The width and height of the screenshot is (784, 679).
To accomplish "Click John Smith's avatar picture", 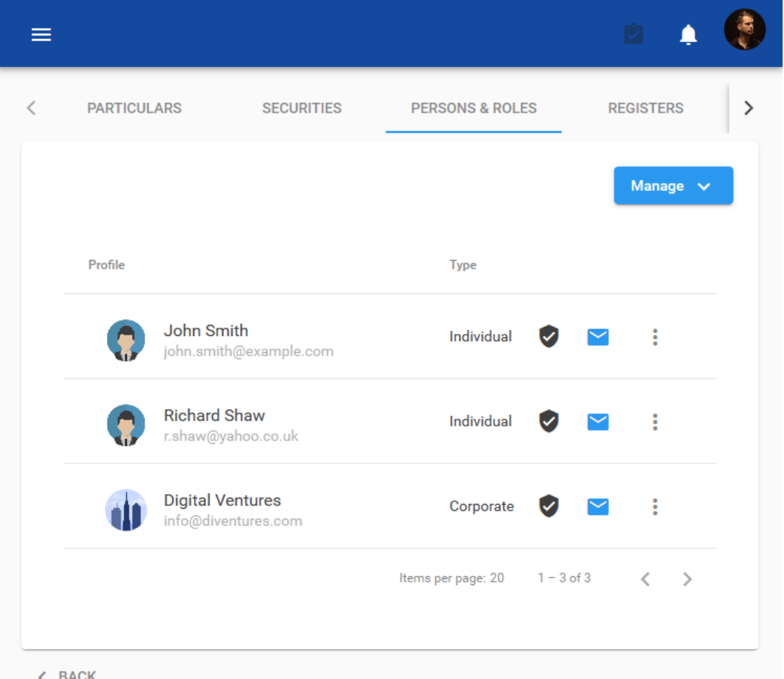I will pyautogui.click(x=126, y=340).
